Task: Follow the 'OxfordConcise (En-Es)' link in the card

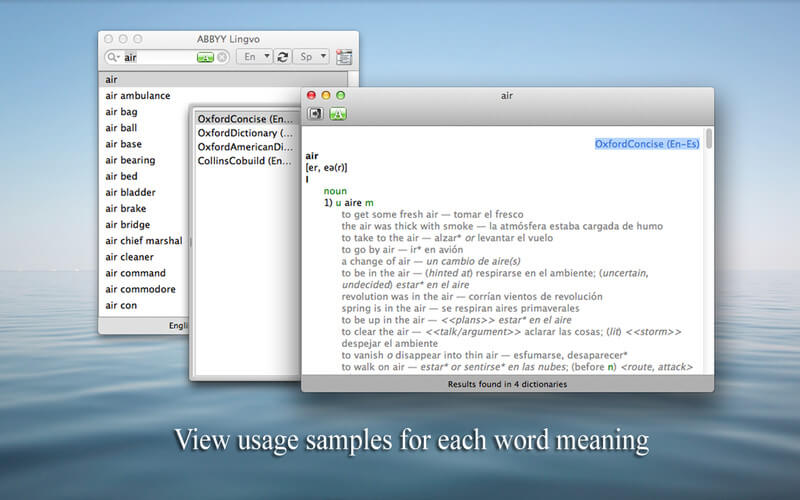Action: point(647,144)
